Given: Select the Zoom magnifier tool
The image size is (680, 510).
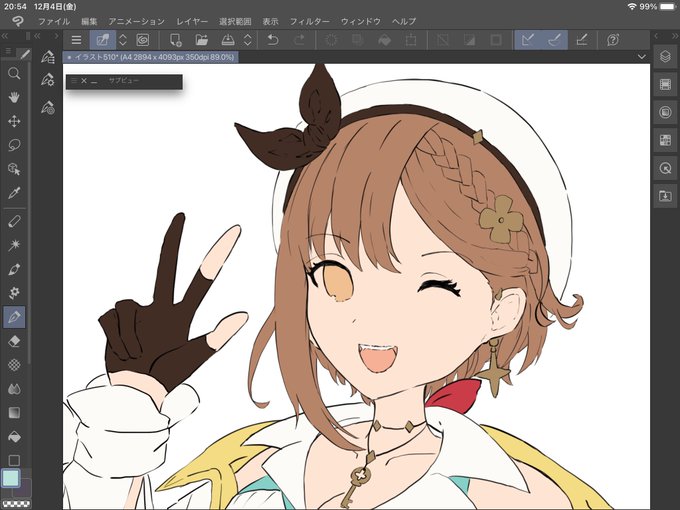Looking at the screenshot, I should coord(14,73).
